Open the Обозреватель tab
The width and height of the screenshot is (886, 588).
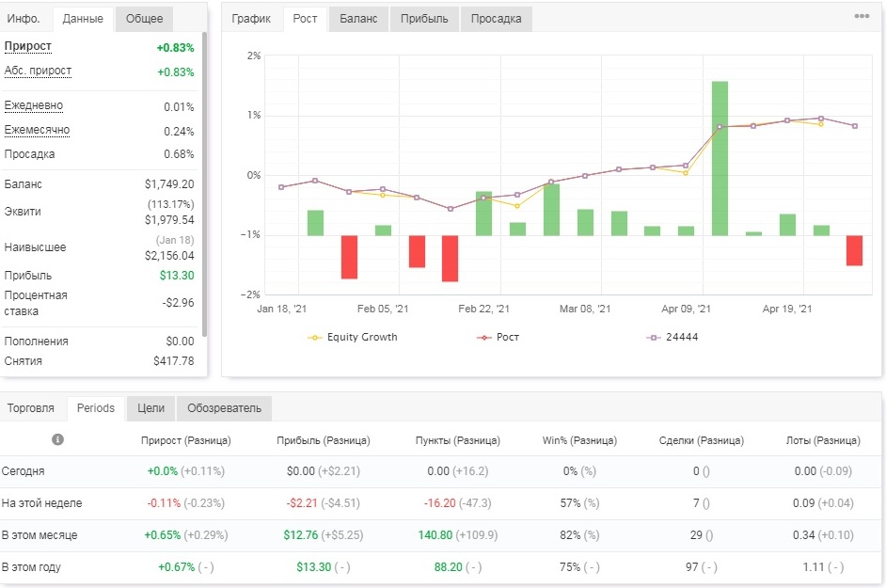(x=225, y=408)
